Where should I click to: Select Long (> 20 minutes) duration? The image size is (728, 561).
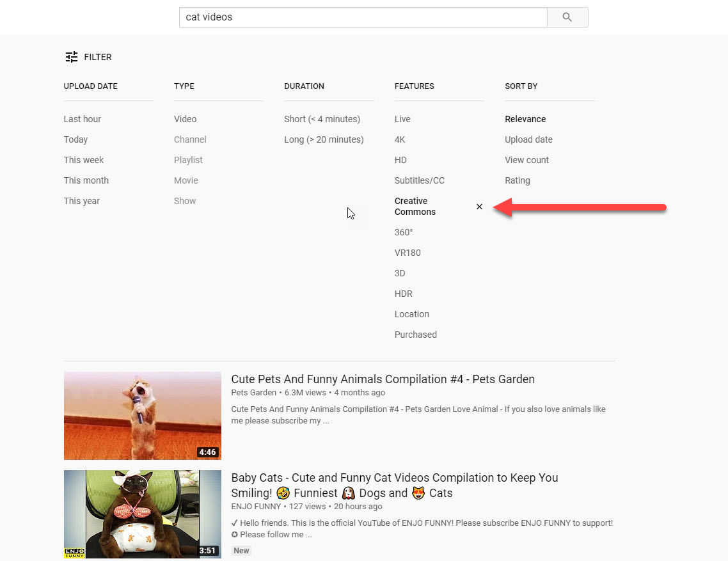click(x=324, y=139)
